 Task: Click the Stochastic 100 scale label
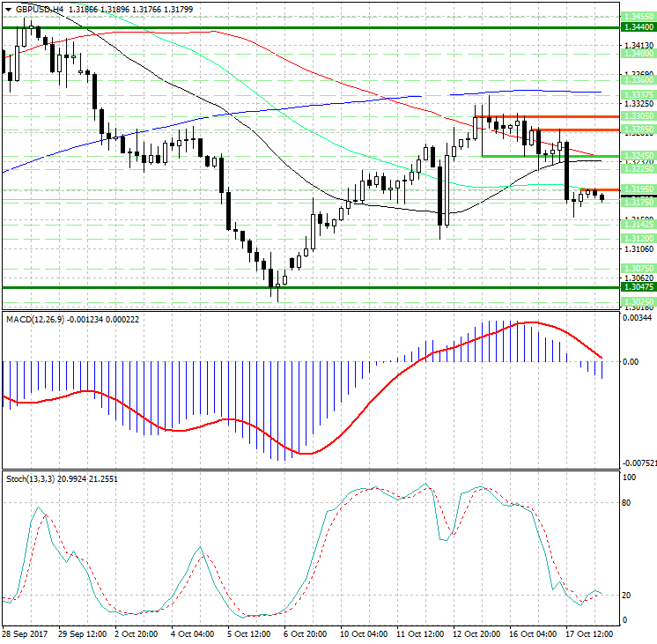(630, 477)
